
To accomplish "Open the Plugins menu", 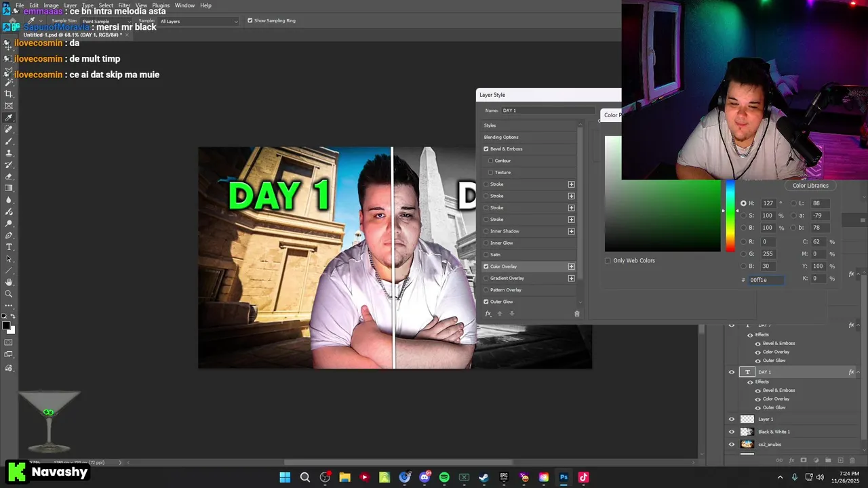I will click(161, 5).
